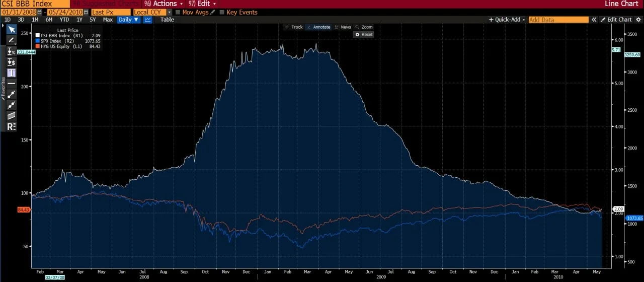Viewport: 644px width, 282px height.
Task: Click the Edit Chart button
Action: [x=616, y=20]
